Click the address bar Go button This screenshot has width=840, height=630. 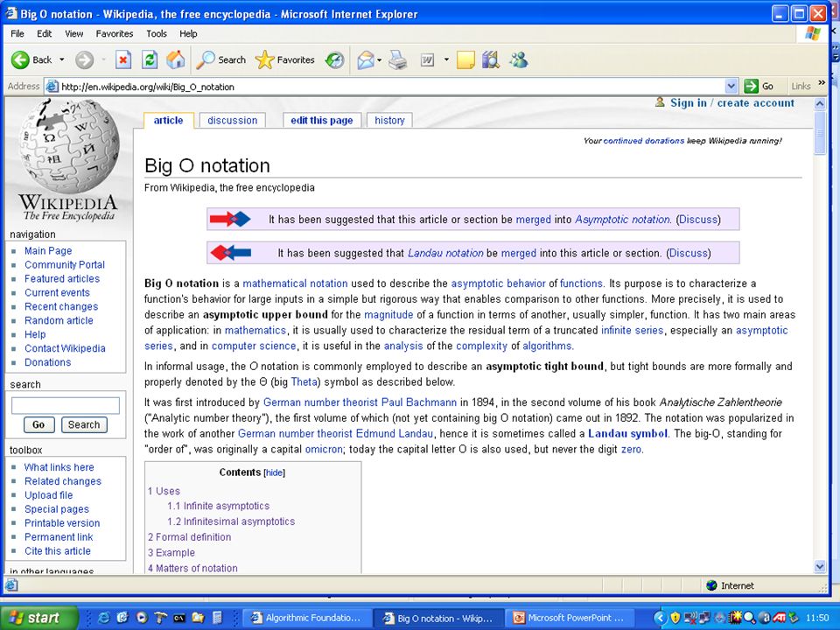(x=759, y=87)
